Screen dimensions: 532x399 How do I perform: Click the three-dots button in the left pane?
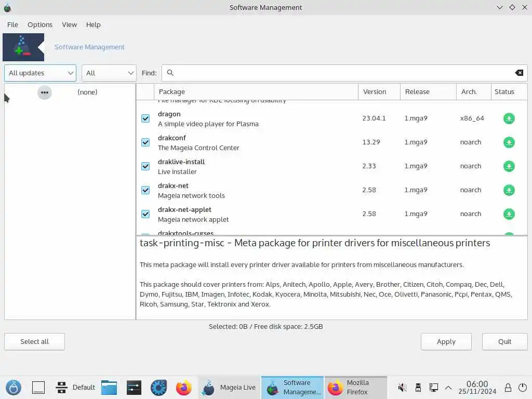pos(45,92)
